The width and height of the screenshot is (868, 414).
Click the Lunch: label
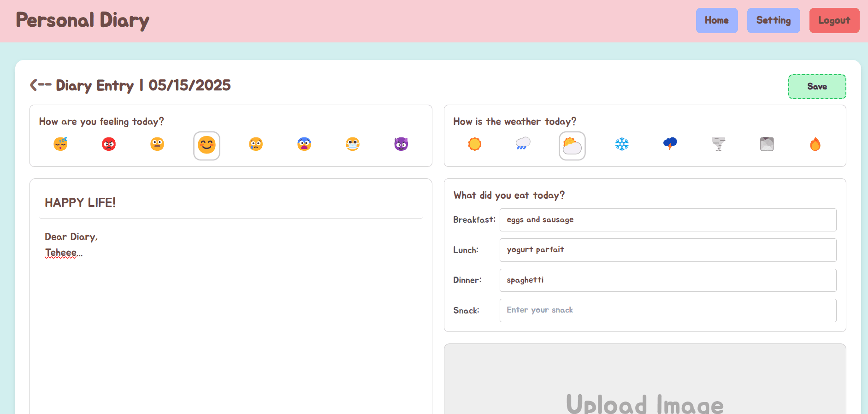466,250
